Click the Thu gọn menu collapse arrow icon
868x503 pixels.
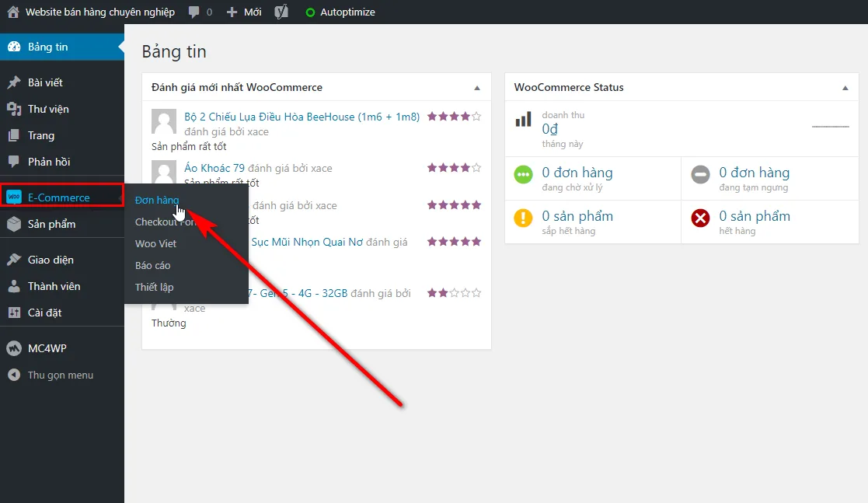coord(14,375)
